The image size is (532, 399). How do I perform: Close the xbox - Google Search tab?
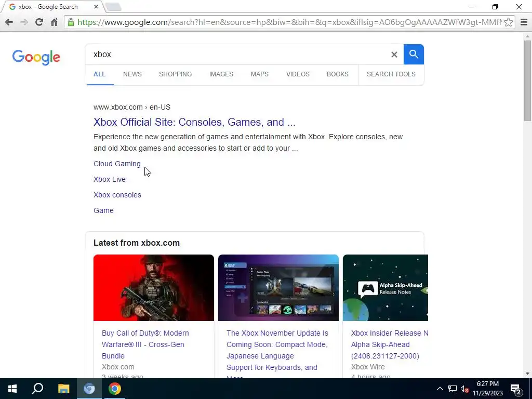click(x=96, y=6)
